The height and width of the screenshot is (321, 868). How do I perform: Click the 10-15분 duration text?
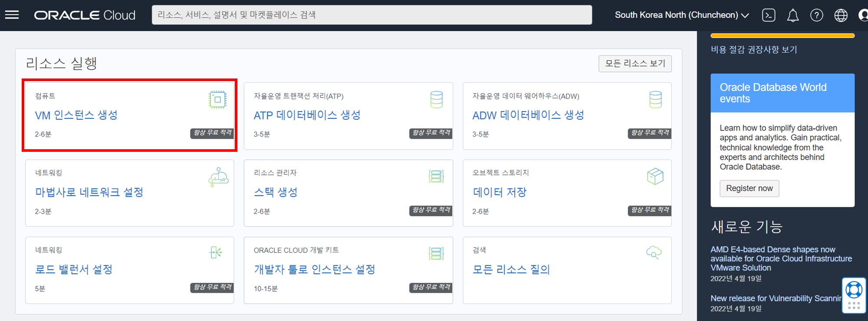(x=266, y=289)
